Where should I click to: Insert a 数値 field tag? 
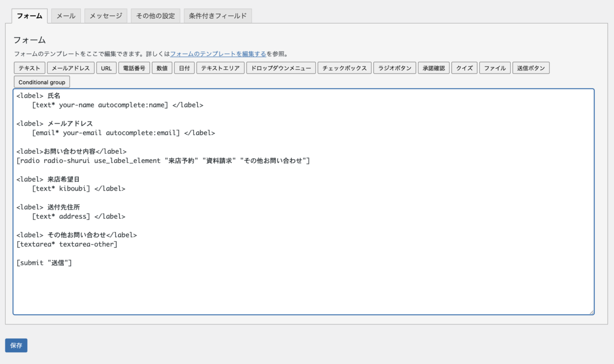tap(162, 68)
